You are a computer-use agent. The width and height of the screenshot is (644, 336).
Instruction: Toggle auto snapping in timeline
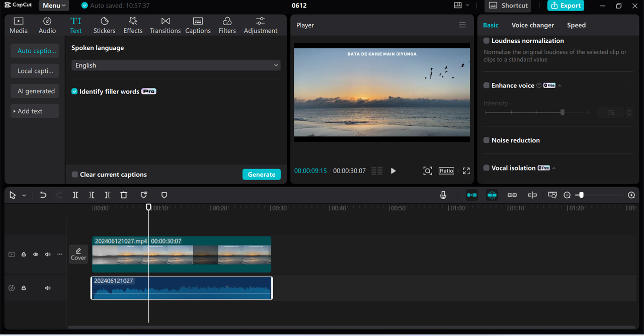pos(492,195)
